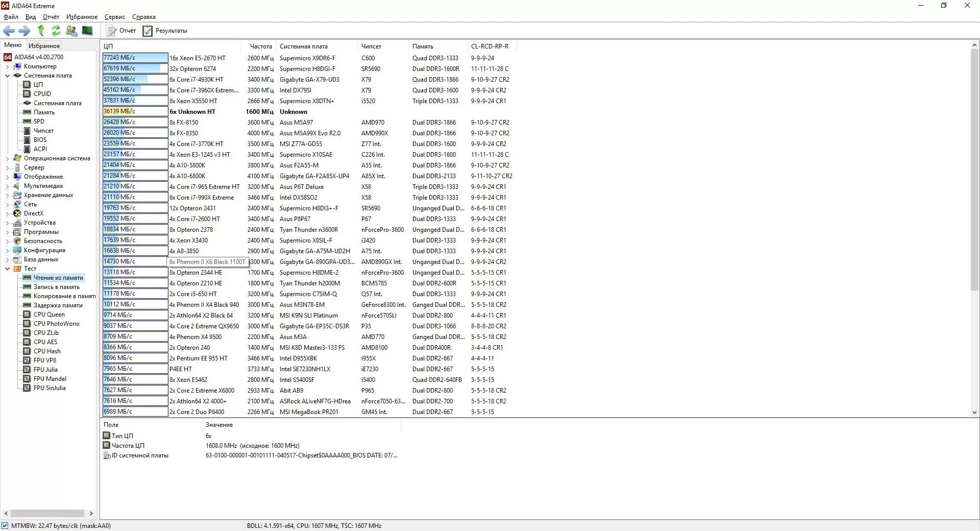The height and width of the screenshot is (531, 980).
Task: Select the 6x Unknown HT result row
Action: [x=309, y=112]
